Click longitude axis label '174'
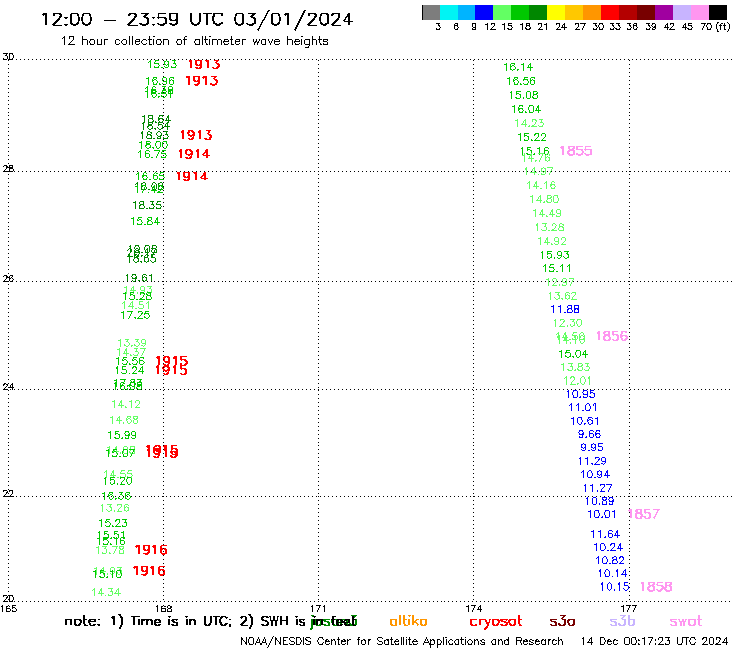Screen dimensions: 740x650 (474, 608)
